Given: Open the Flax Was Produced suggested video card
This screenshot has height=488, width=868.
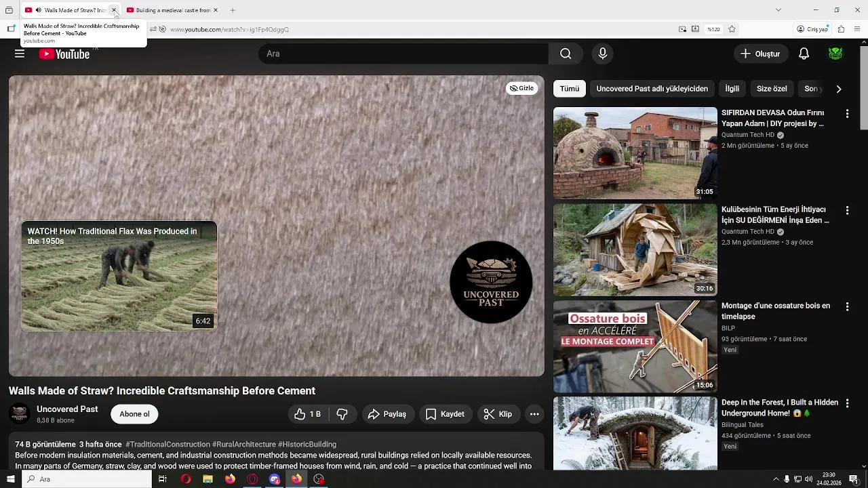Looking at the screenshot, I should (119, 276).
